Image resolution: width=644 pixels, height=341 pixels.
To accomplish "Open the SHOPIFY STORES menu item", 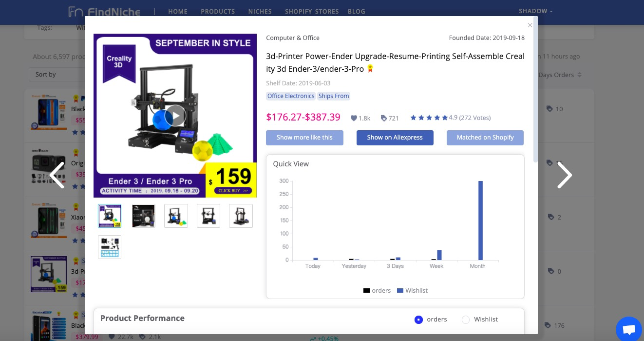I will [x=312, y=11].
